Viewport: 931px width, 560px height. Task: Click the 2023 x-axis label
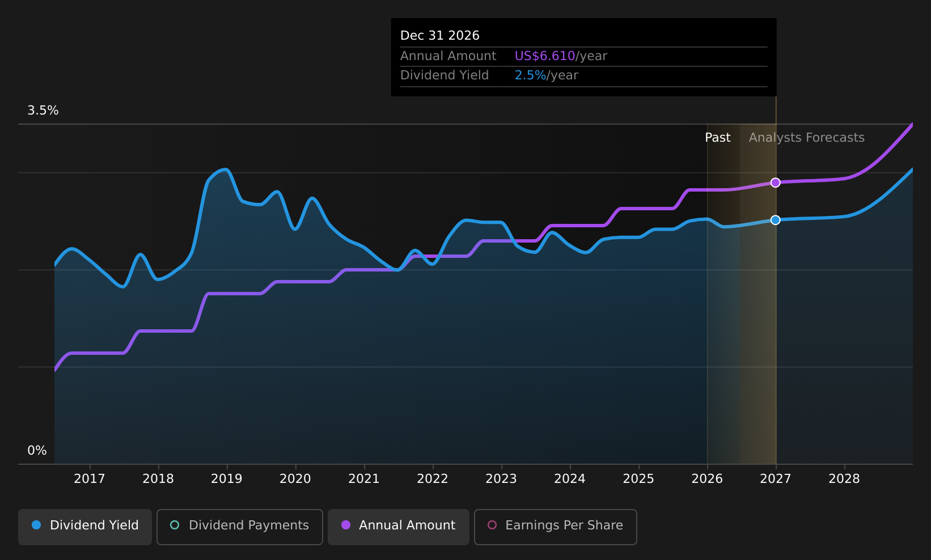click(x=501, y=479)
